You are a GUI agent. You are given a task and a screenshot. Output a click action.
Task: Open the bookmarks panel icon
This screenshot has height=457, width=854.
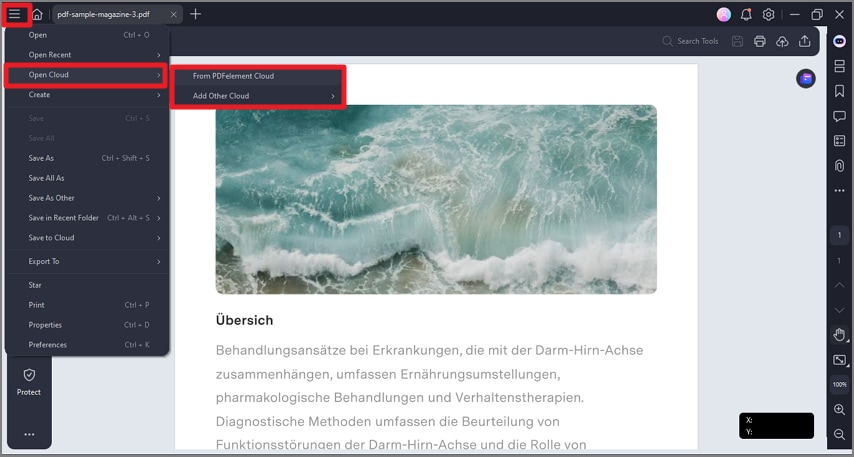(839, 91)
